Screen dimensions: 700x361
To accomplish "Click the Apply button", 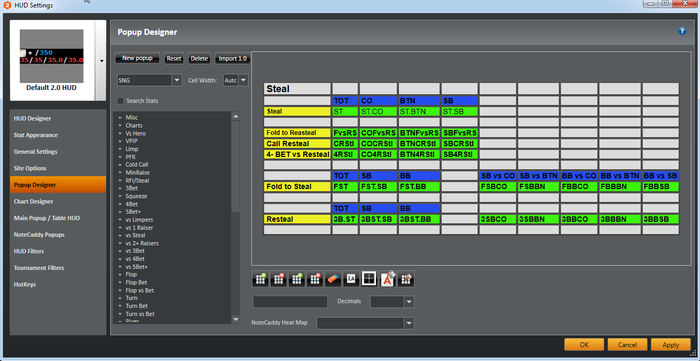I will pos(671,344).
